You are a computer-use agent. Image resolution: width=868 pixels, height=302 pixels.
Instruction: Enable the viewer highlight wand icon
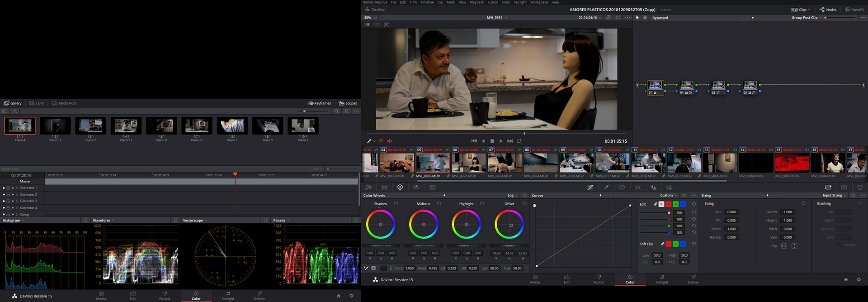[x=386, y=24]
